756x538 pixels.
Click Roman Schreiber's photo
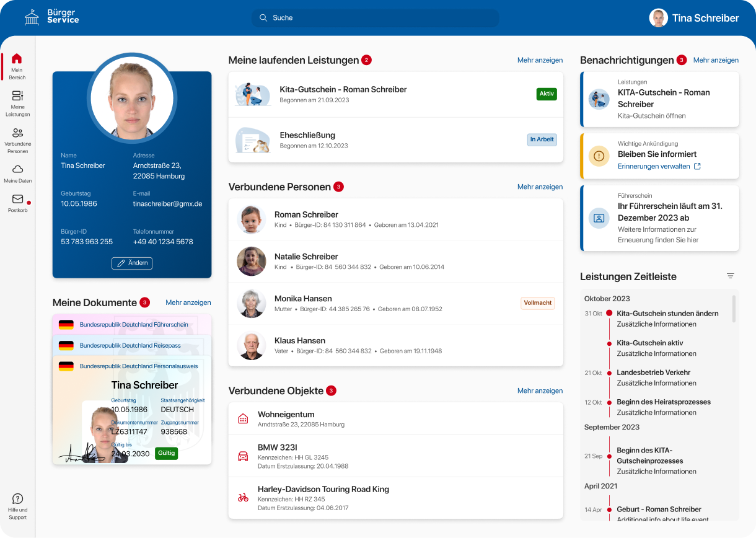252,219
